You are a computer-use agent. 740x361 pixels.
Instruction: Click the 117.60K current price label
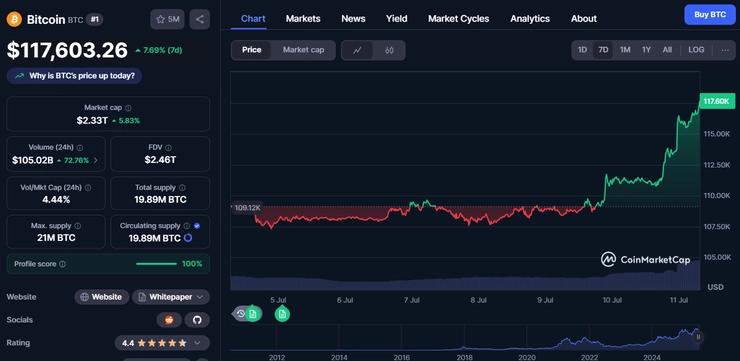click(716, 101)
